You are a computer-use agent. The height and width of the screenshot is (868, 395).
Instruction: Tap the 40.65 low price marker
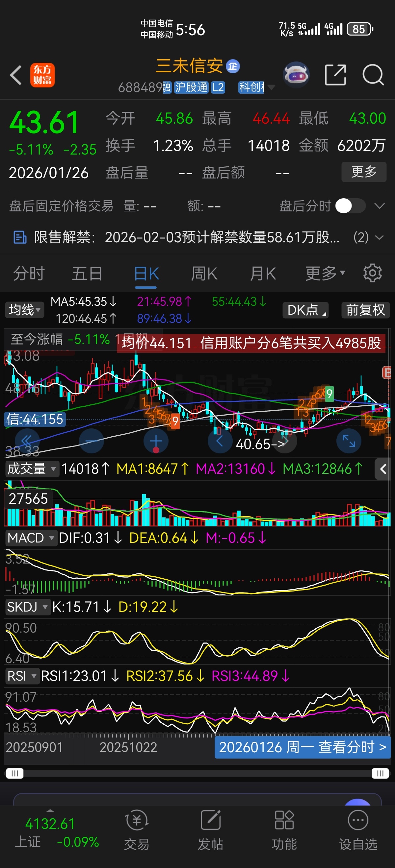click(260, 445)
